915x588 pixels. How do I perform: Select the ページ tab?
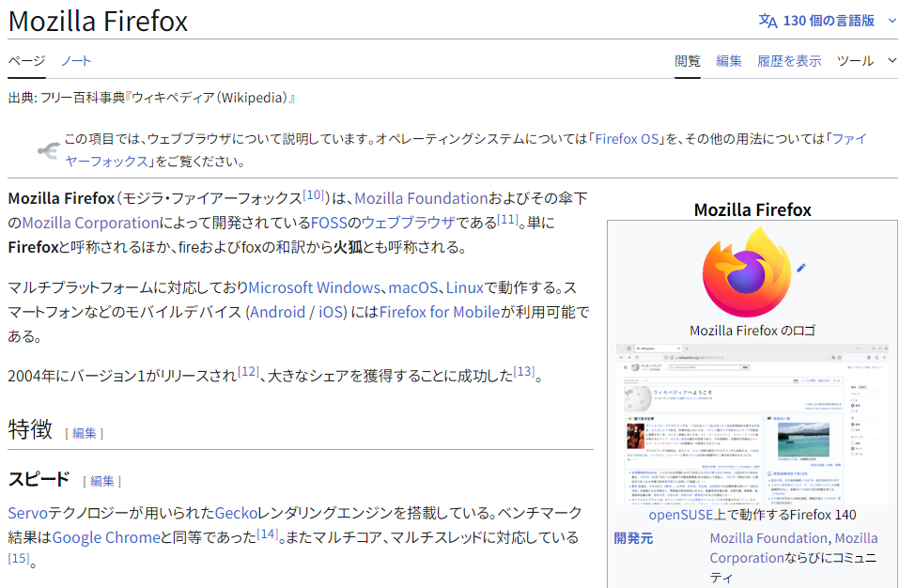click(x=26, y=61)
